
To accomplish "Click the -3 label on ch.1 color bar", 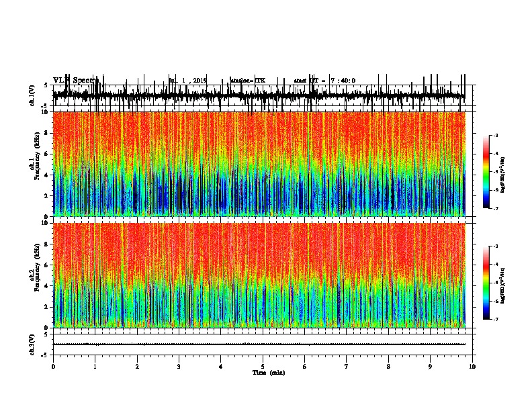I will 496,135.
